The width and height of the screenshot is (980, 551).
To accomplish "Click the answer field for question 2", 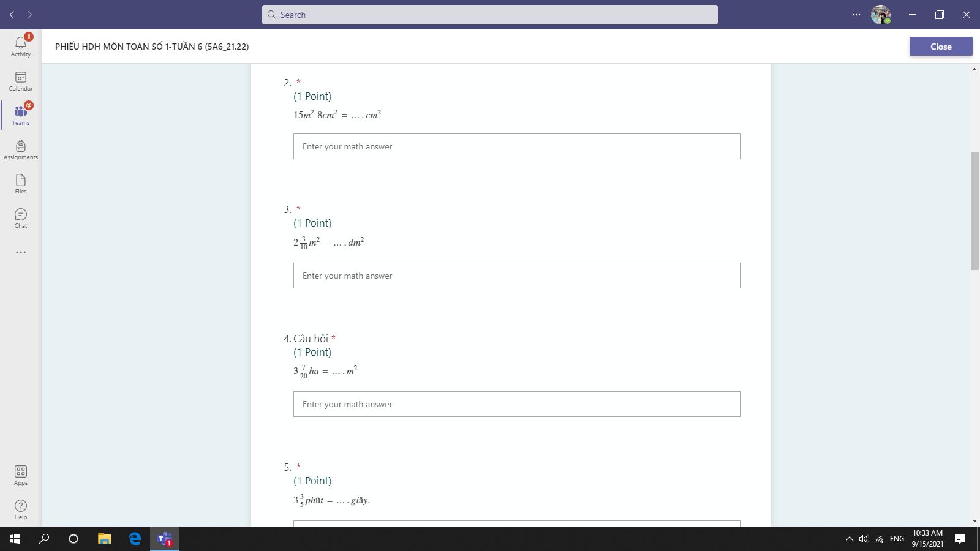I will [517, 146].
